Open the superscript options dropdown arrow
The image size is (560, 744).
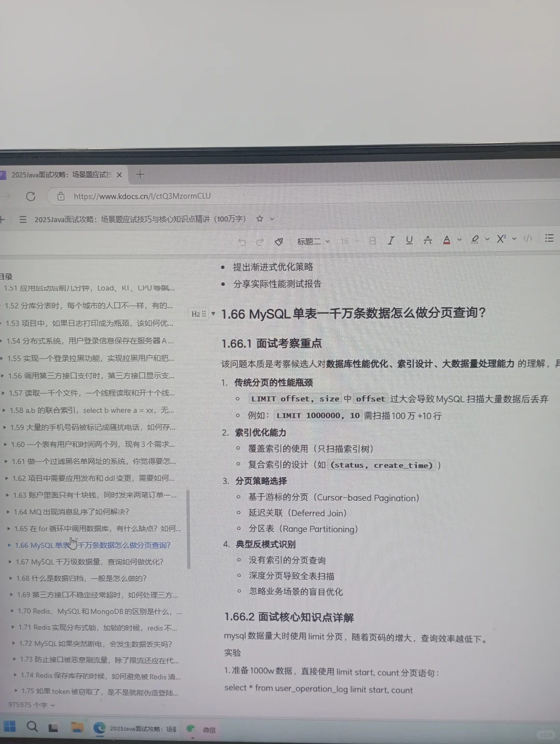514,239
